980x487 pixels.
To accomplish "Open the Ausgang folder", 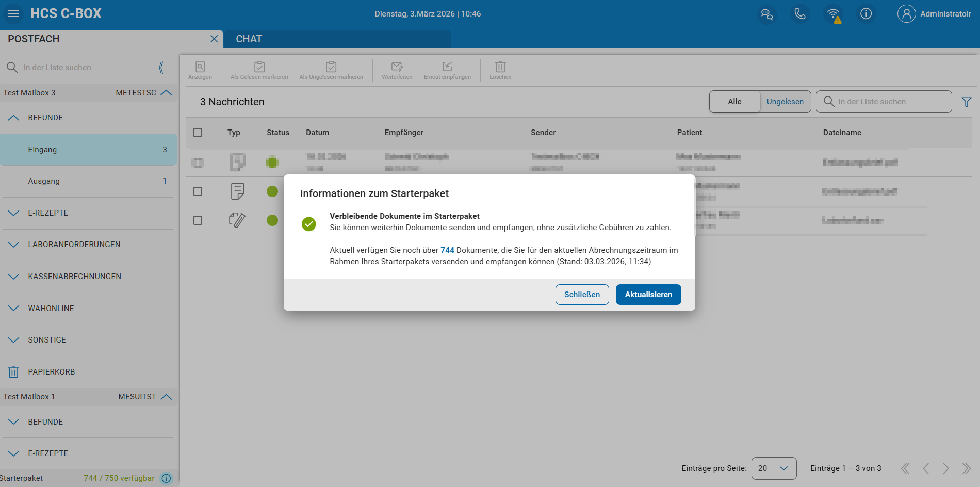I will pos(88,181).
